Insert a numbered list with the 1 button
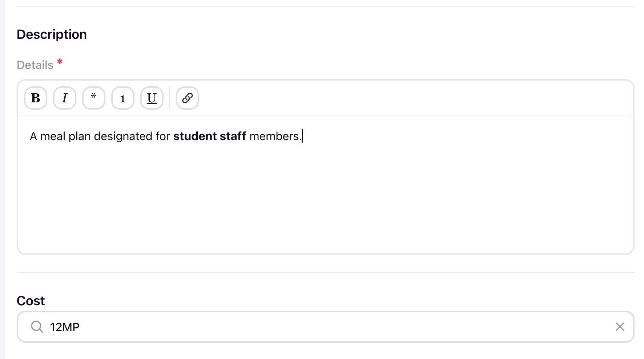The width and height of the screenshot is (644, 359). click(123, 98)
